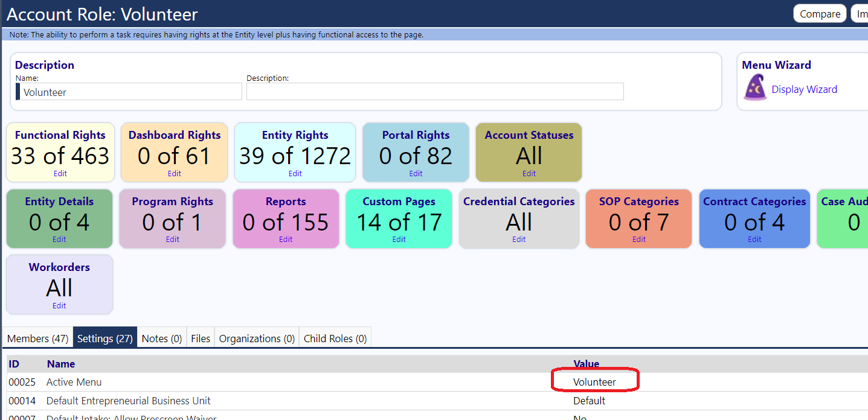This screenshot has width=868, height=420.
Task: Click the purple wizard hat icon
Action: tap(754, 87)
